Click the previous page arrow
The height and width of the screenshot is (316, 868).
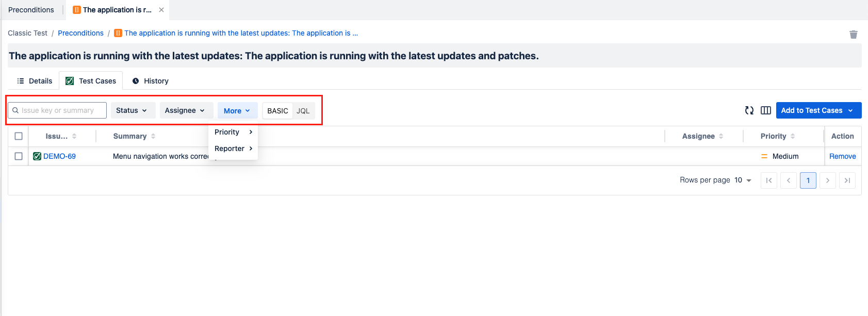click(x=788, y=180)
